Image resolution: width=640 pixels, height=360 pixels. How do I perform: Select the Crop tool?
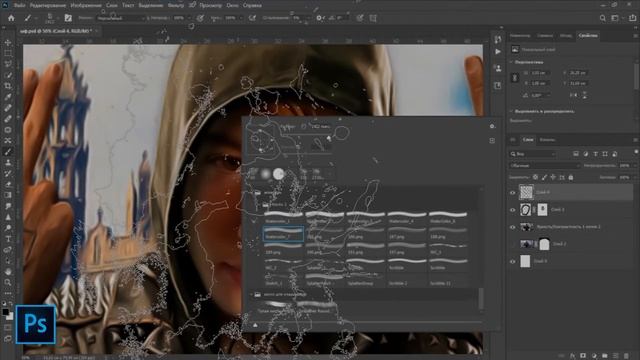[x=8, y=86]
